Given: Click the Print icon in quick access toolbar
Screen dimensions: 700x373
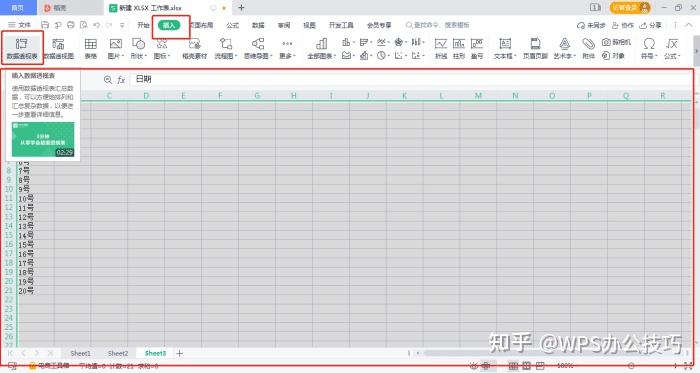Looking at the screenshot, I should [x=71, y=25].
